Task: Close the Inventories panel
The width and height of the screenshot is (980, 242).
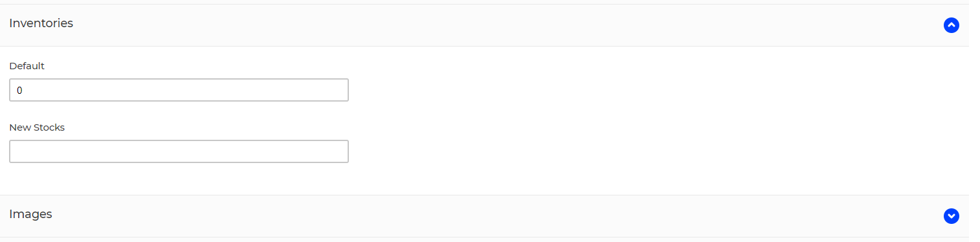Action: click(951, 25)
